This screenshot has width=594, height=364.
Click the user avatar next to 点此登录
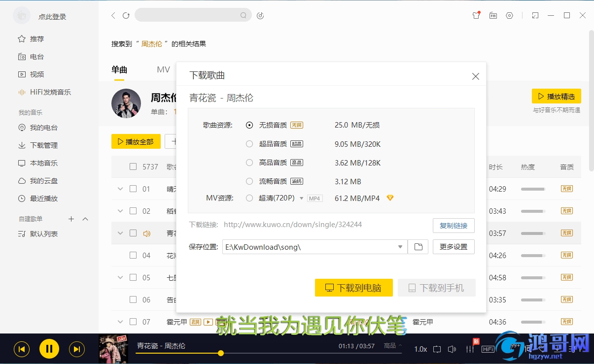coord(22,16)
